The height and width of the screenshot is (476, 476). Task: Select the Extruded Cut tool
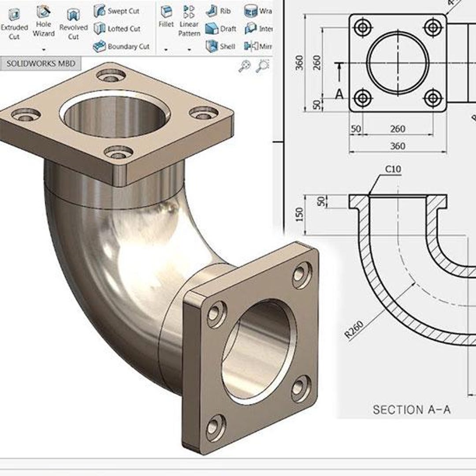(14, 24)
